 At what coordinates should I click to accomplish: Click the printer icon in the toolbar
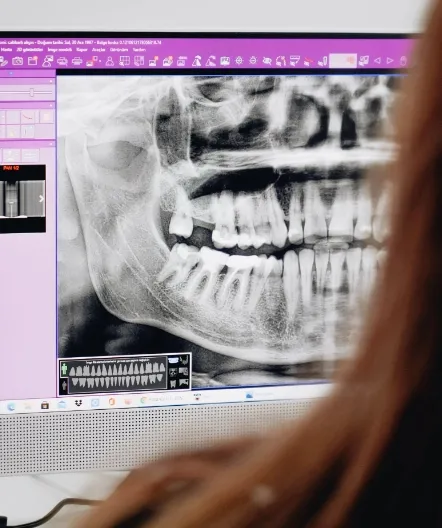[x=77, y=61]
